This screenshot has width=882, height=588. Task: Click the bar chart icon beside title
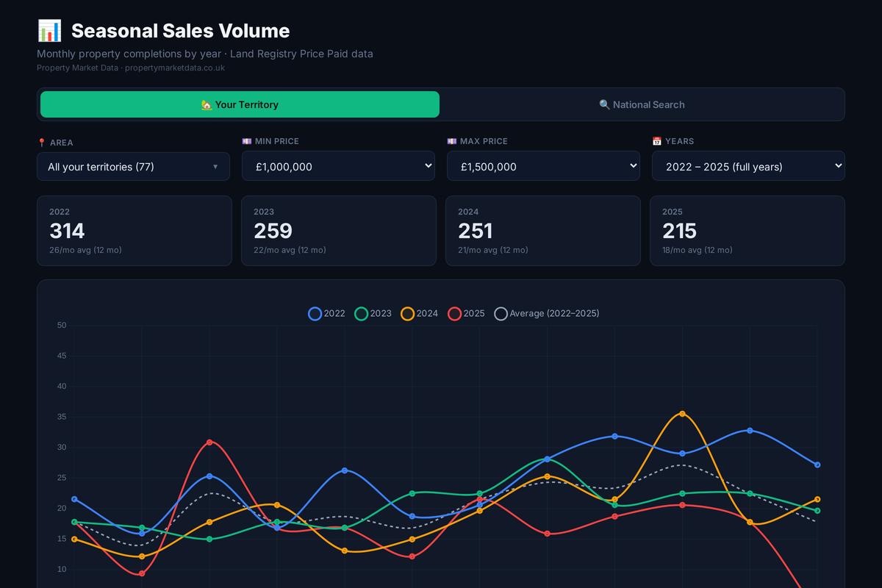coord(49,31)
